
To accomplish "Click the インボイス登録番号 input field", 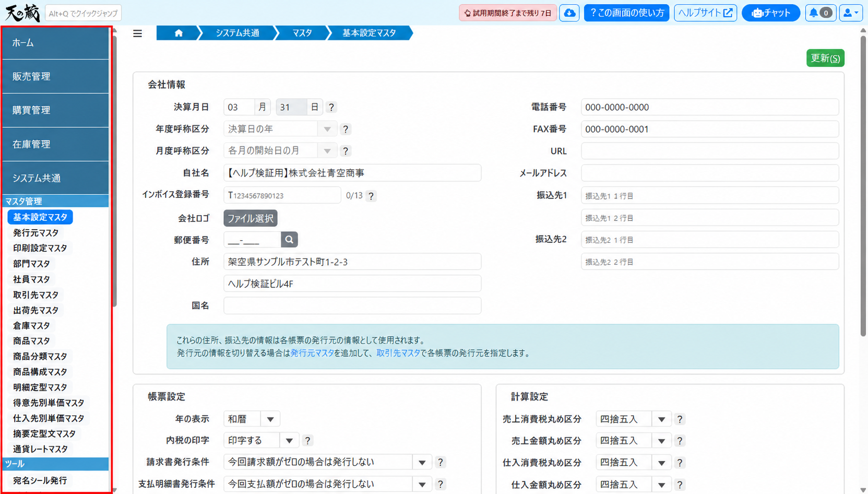I will click(282, 195).
